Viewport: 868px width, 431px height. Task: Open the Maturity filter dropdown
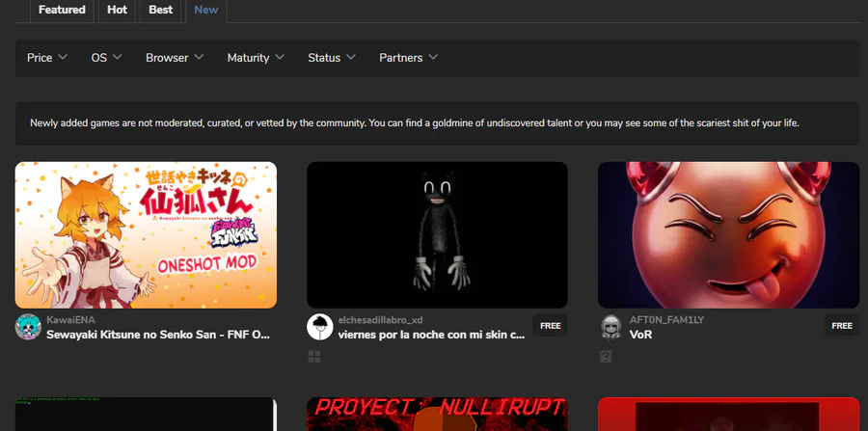point(256,58)
